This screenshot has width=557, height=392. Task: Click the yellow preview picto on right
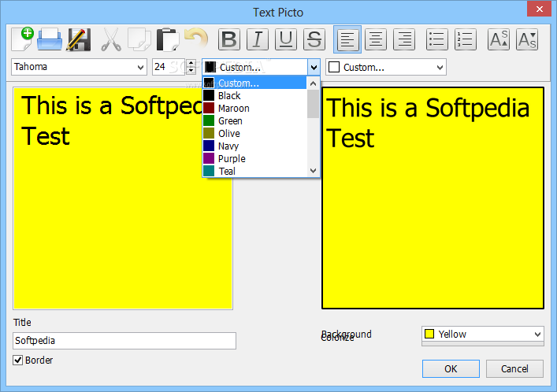point(433,198)
